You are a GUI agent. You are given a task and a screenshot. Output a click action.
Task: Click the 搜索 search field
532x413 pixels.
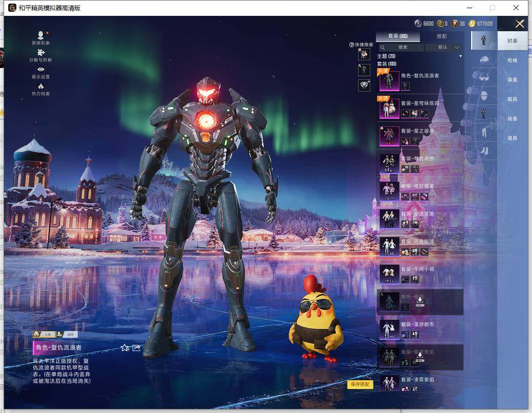(401, 47)
